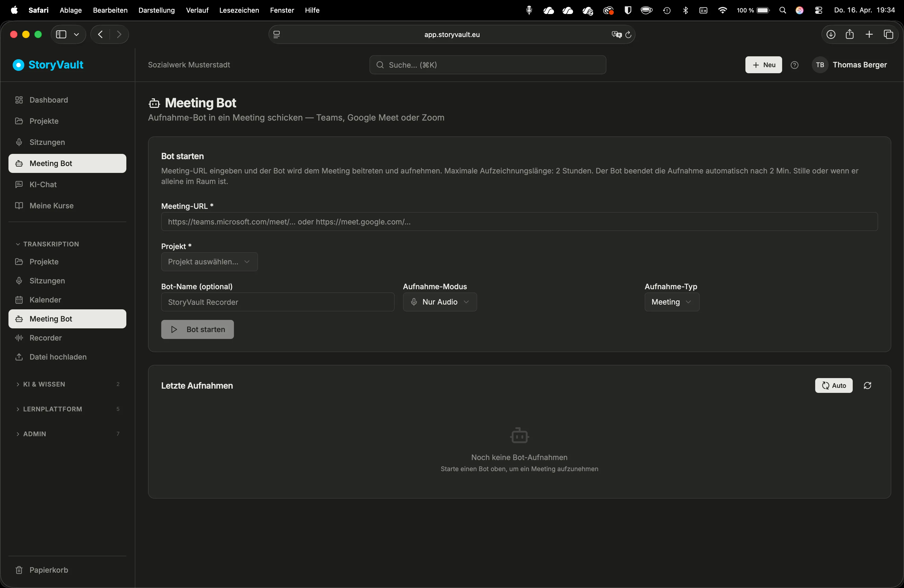The image size is (904, 588).
Task: Toggle the Auto refresh button
Action: 834,385
